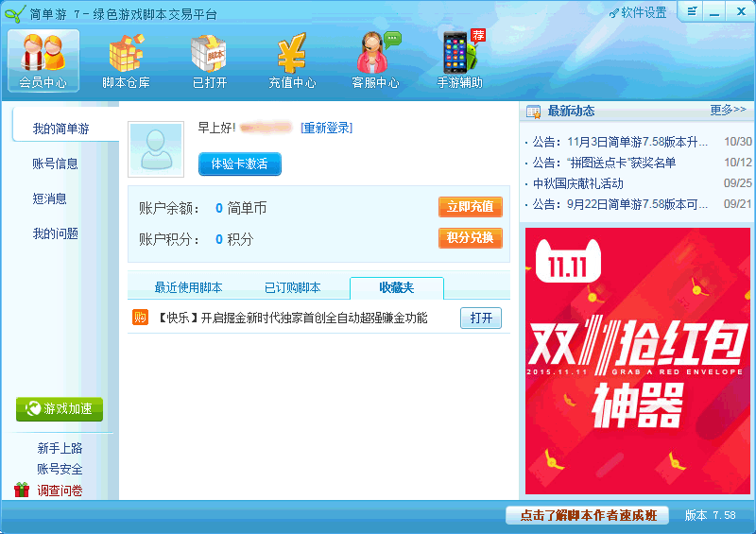The image size is (756, 534).
Task: Open the title bar menu icon
Action: pyautogui.click(x=692, y=11)
